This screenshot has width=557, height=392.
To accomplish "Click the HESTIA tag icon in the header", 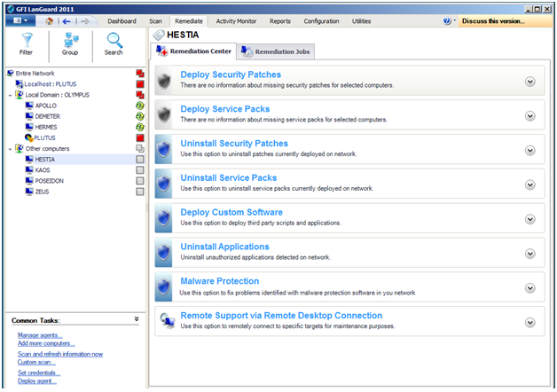I will tap(159, 35).
